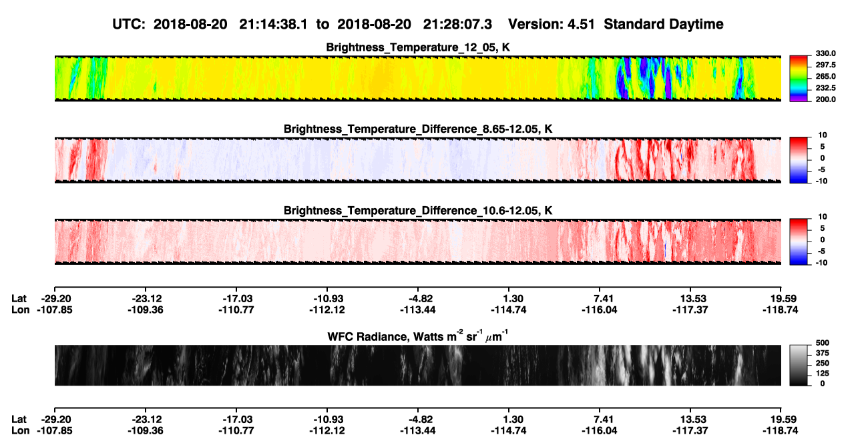
Task: Click the 10.6-12.05 red-blue color bar
Action: click(799, 242)
